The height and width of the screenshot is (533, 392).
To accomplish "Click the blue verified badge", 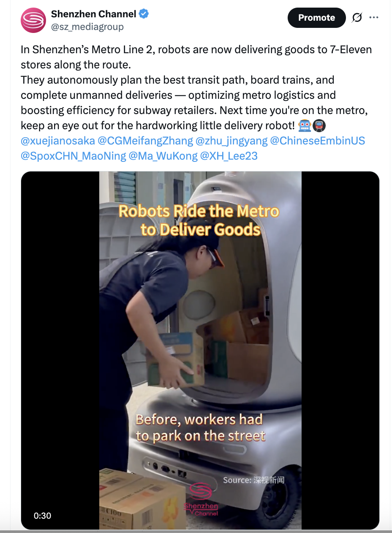I will tap(144, 14).
